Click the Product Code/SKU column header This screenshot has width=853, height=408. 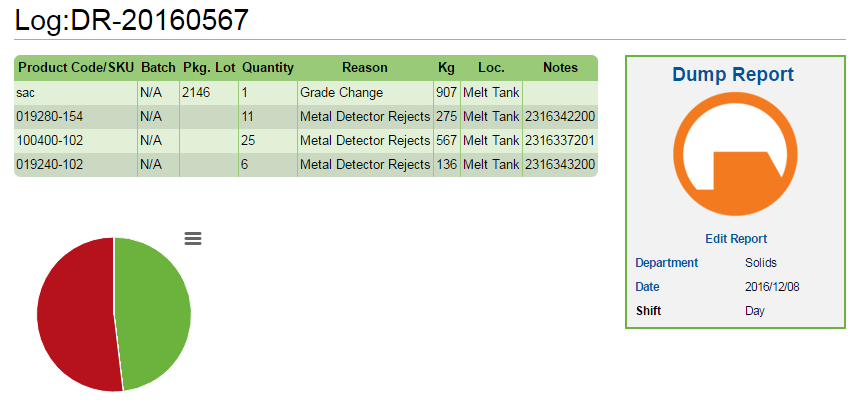76,68
